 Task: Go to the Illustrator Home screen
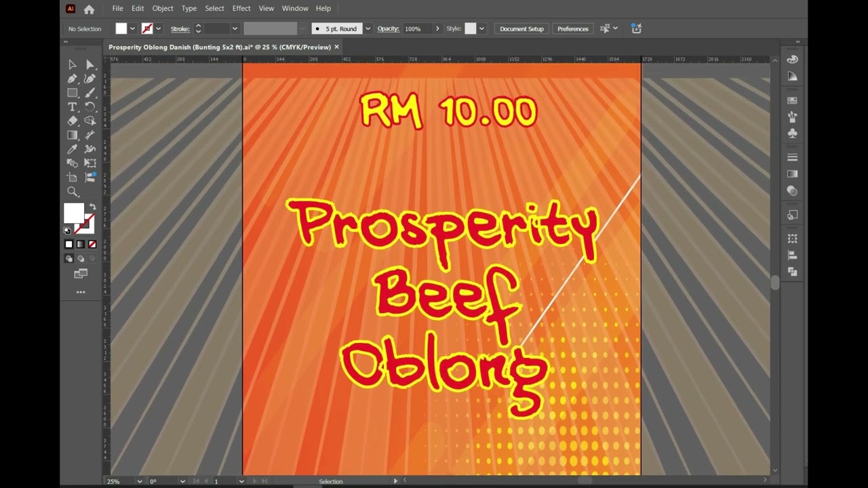point(89,9)
